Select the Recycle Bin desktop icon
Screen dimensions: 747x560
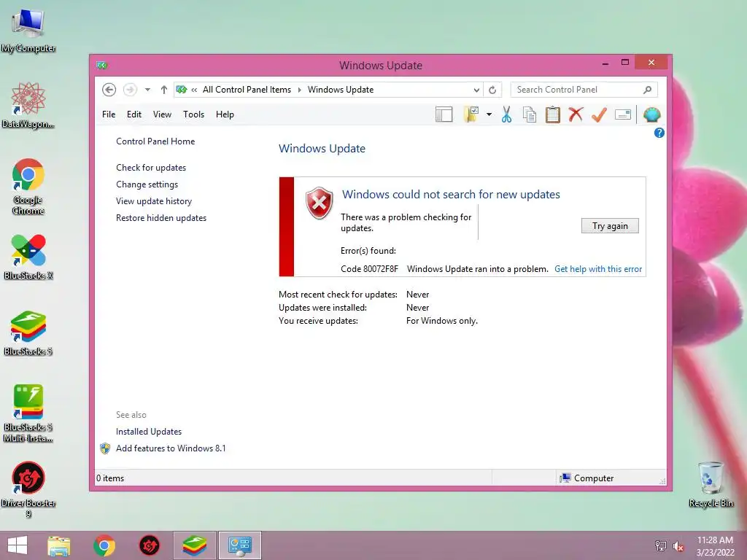click(711, 484)
